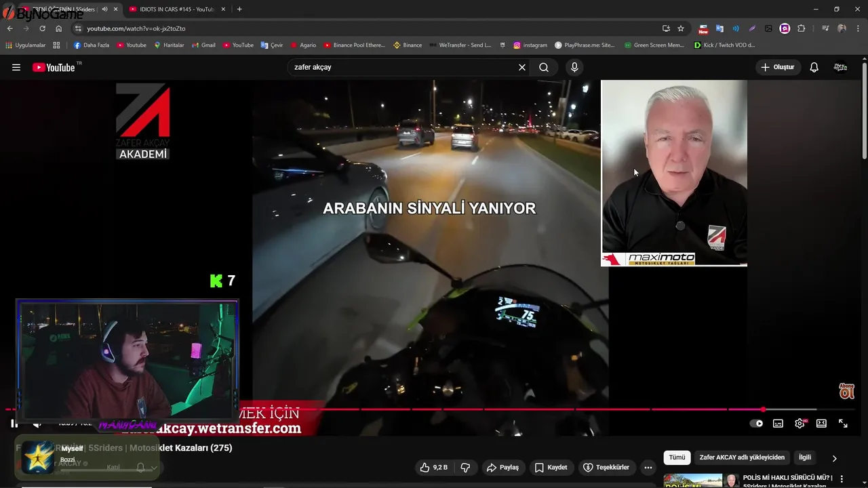
Task: Click the address bar URL
Action: pos(136,28)
